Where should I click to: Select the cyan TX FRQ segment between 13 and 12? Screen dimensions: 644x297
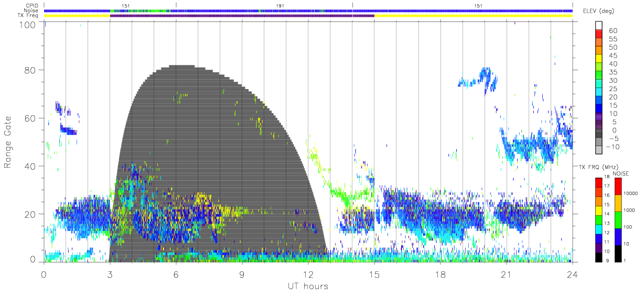tap(599, 228)
